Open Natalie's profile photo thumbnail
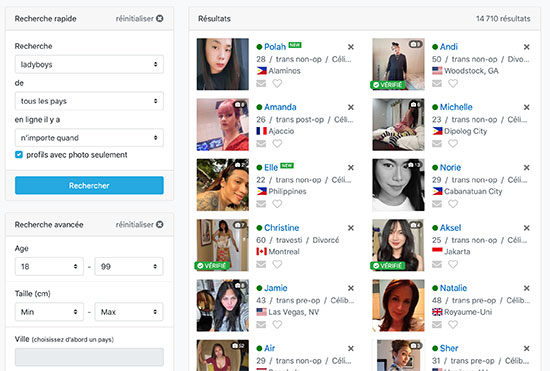550x371 pixels. [398, 305]
